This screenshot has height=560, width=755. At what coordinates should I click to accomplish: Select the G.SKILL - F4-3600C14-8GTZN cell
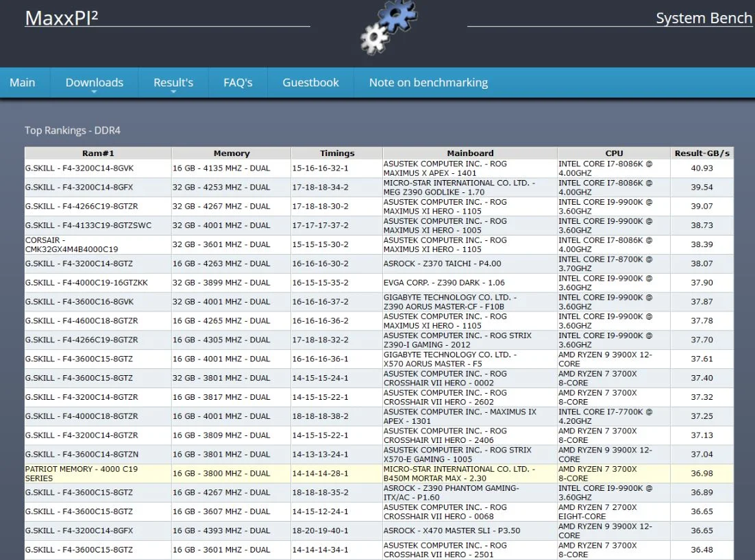point(98,455)
